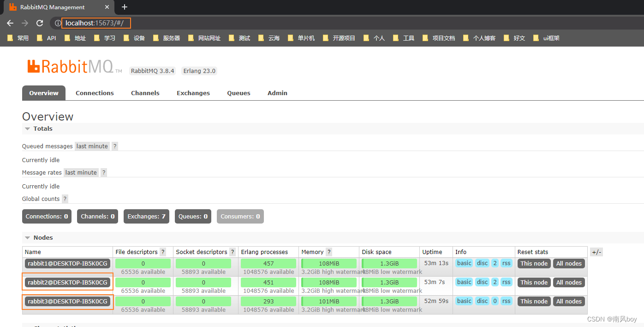Open the 设备 bookmark folder
This screenshot has height=327, width=644.
(x=134, y=38)
